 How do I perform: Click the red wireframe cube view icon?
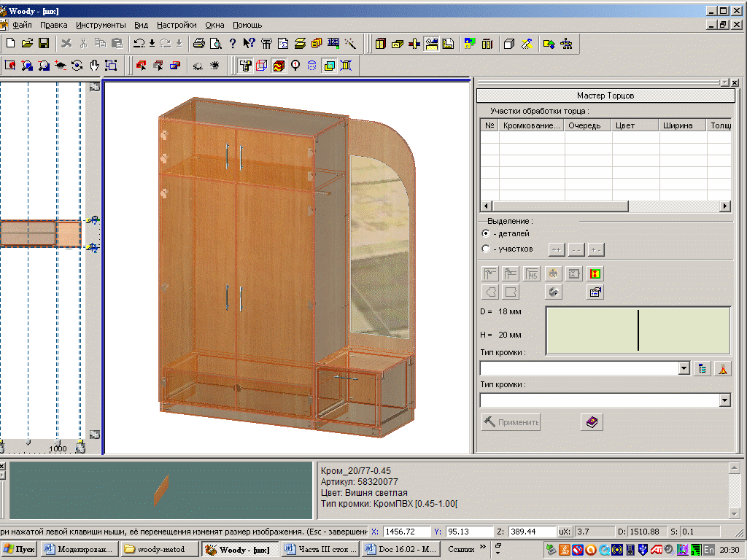262,66
